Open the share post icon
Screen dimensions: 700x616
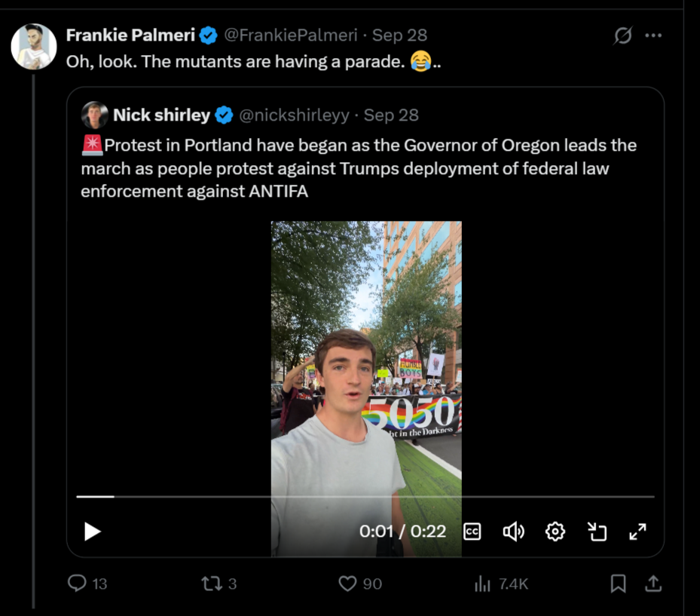tap(653, 584)
